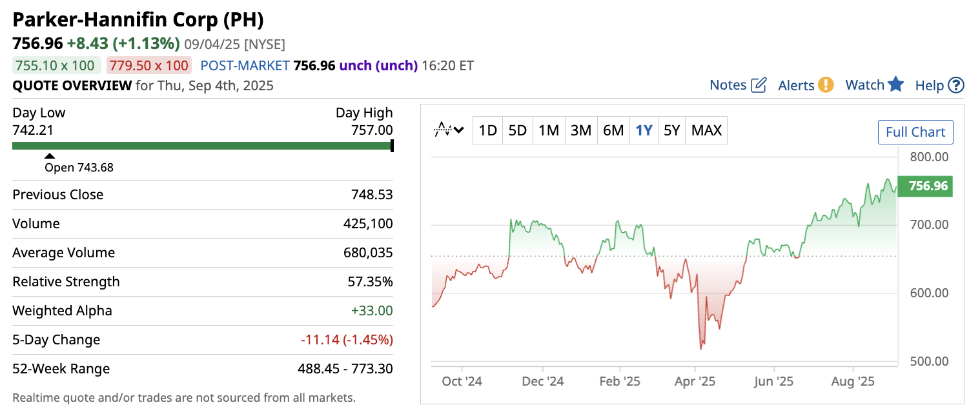The height and width of the screenshot is (414, 980).
Task: Open the Notes pencil icon
Action: (759, 85)
